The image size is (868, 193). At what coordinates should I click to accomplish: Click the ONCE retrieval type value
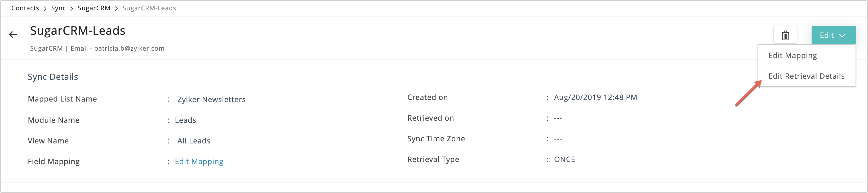564,159
